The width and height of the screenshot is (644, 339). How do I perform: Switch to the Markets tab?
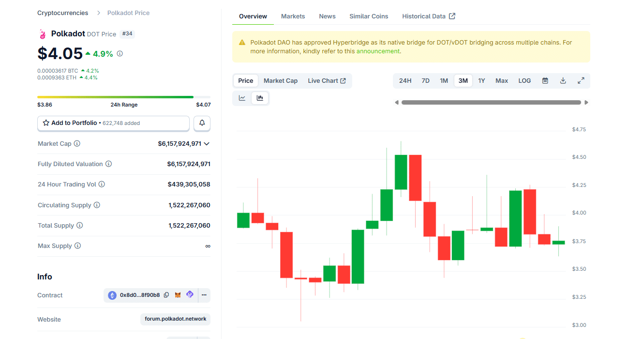pos(293,16)
